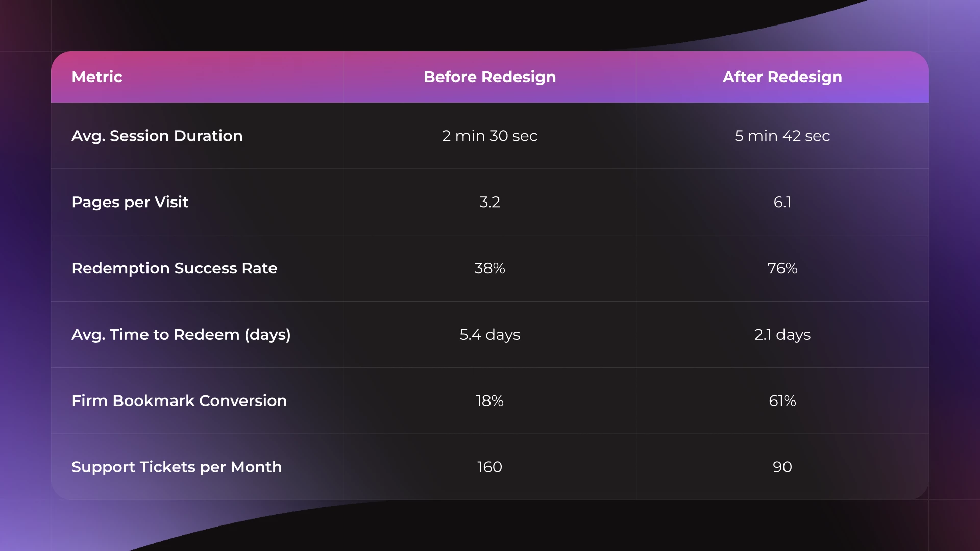Click the 5 min 42 sec cell
The height and width of the screenshot is (551, 980).
point(782,136)
